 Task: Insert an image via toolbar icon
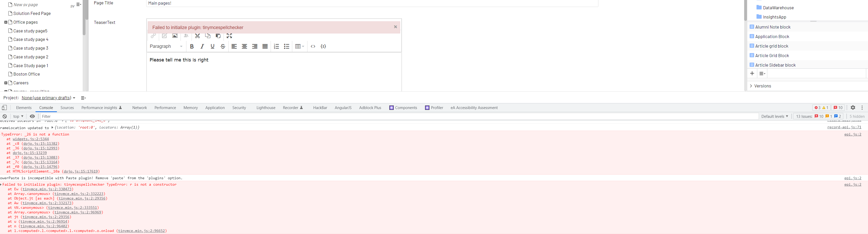pyautogui.click(x=175, y=36)
